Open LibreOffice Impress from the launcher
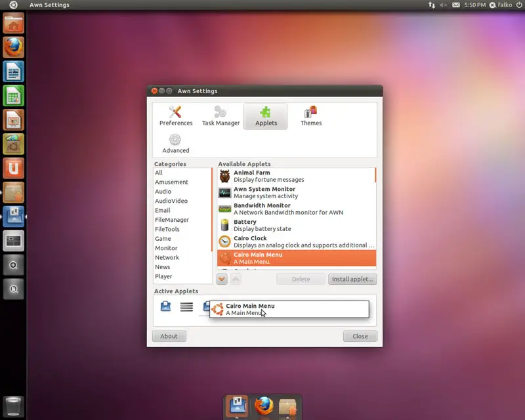 coord(13,120)
